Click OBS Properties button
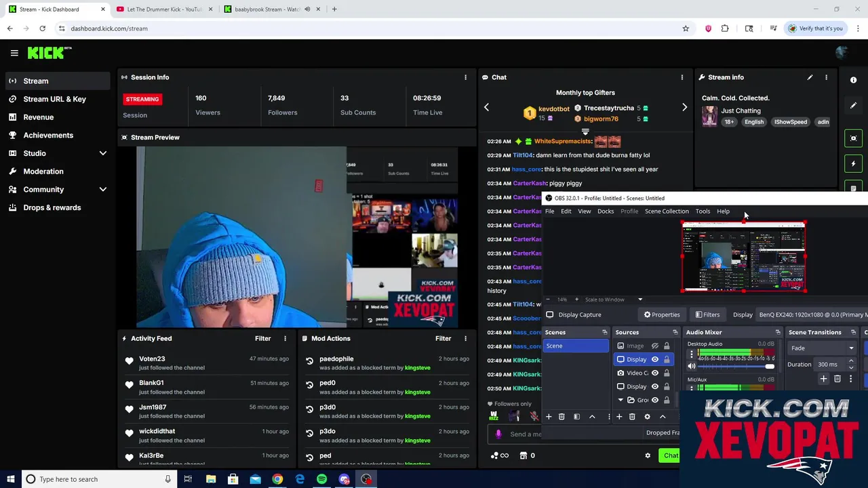The image size is (868, 488). pyautogui.click(x=662, y=314)
